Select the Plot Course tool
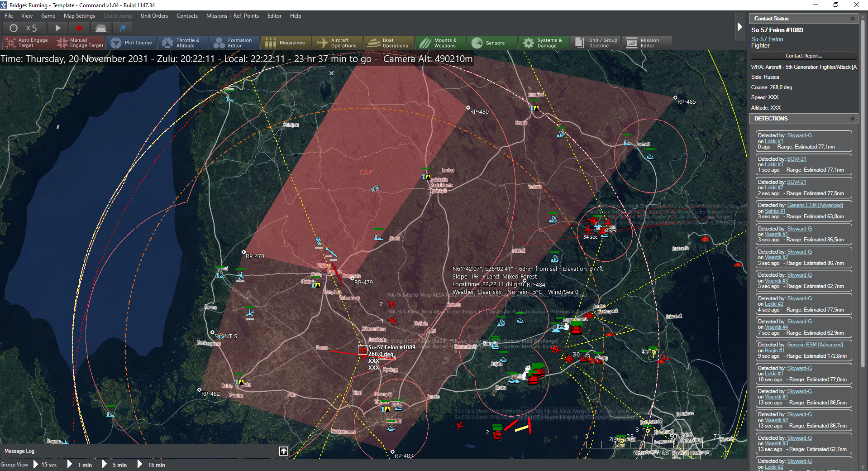 [132, 43]
